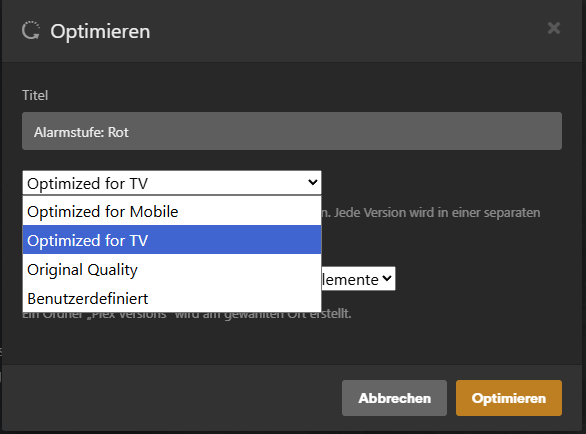Click the chevron arrow of the quality dropdown
This screenshot has width=586, height=434.
[x=312, y=182]
